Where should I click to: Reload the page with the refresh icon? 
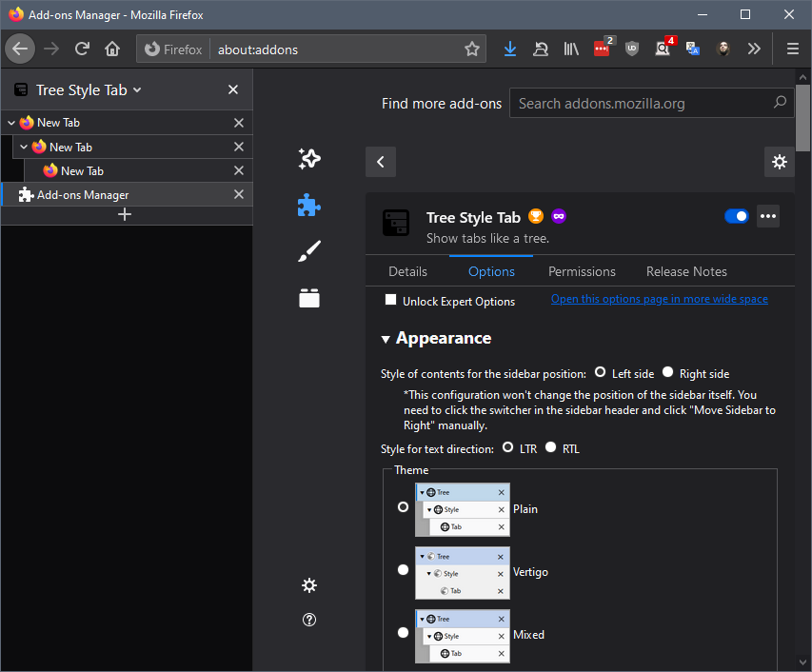click(82, 49)
